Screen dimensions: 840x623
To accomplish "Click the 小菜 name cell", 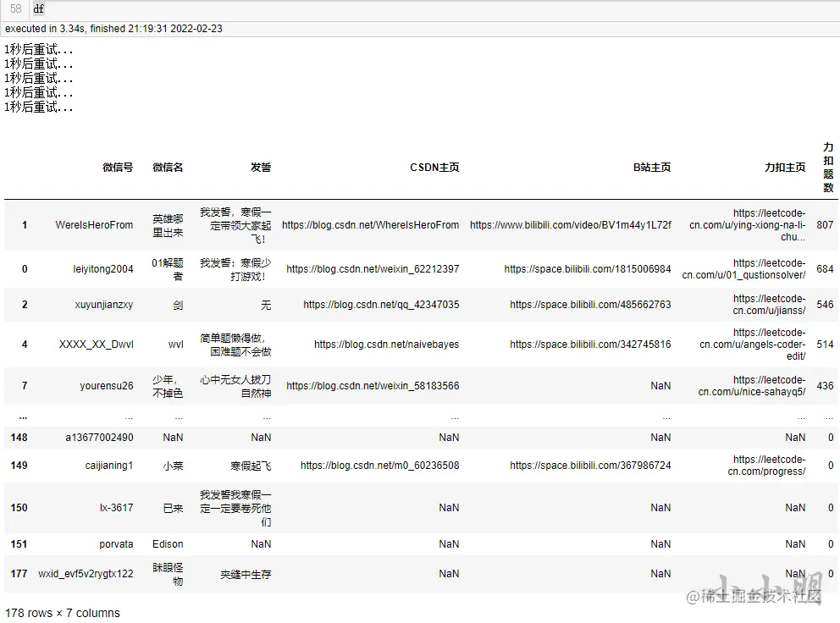I will (x=173, y=466).
